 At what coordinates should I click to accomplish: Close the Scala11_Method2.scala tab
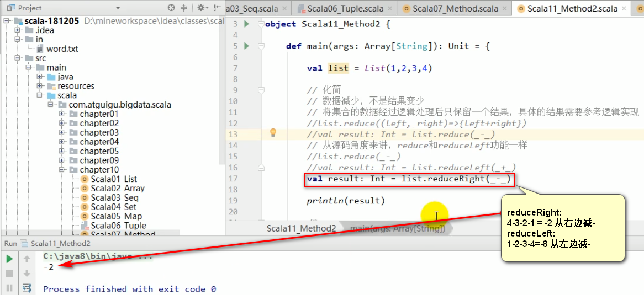click(625, 9)
